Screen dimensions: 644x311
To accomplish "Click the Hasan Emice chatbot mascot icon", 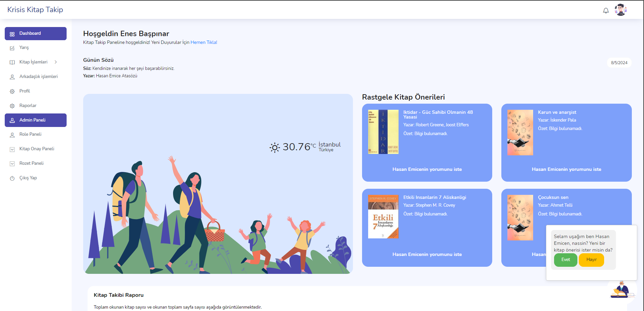I will [x=622, y=290].
